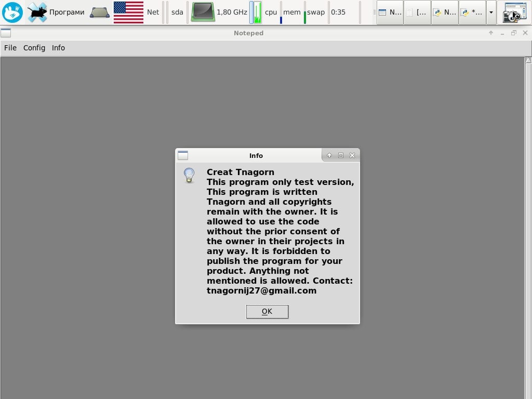This screenshot has width=532, height=399.
Task: Click the Creat Tnagorn heading text
Action: (241, 172)
